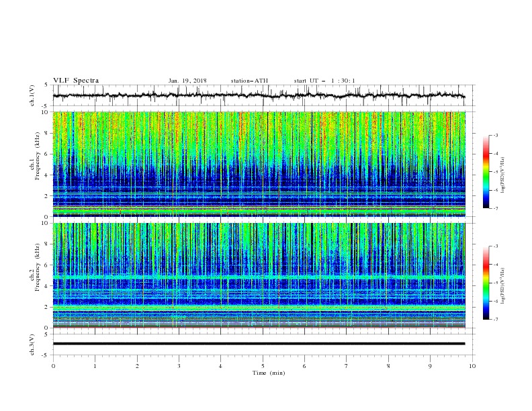Click the "Time (min)" axis label
Screen dimensions: 532x411
point(269,373)
